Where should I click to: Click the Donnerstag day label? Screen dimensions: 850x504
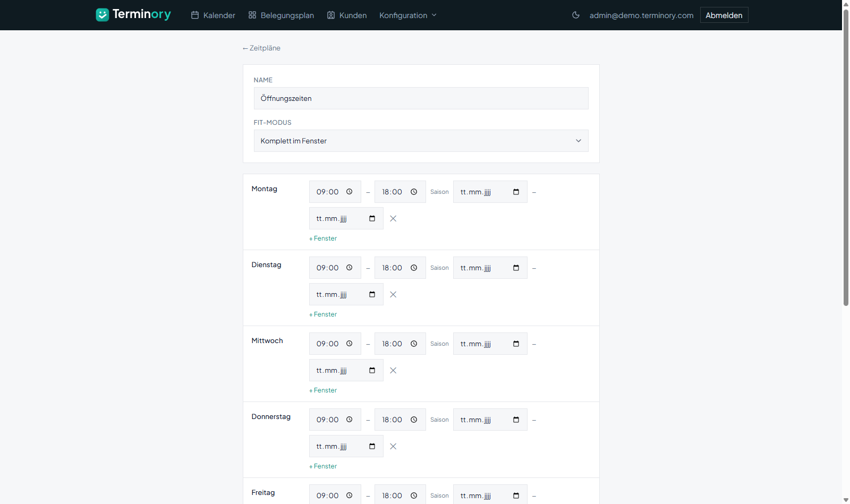[x=271, y=416]
